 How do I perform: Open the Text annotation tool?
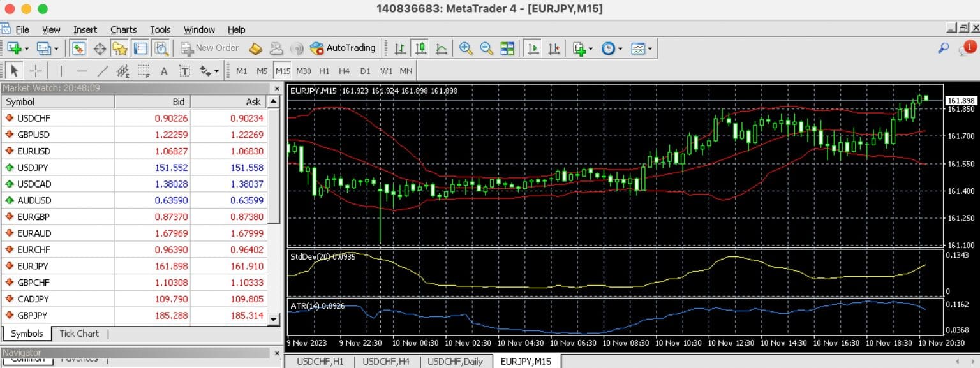[163, 70]
